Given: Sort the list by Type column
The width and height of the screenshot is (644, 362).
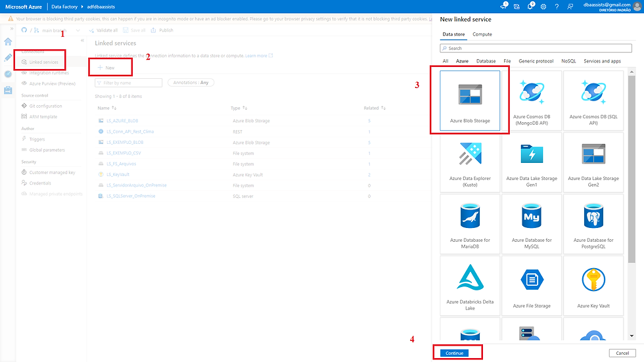Looking at the screenshot, I should click(239, 108).
